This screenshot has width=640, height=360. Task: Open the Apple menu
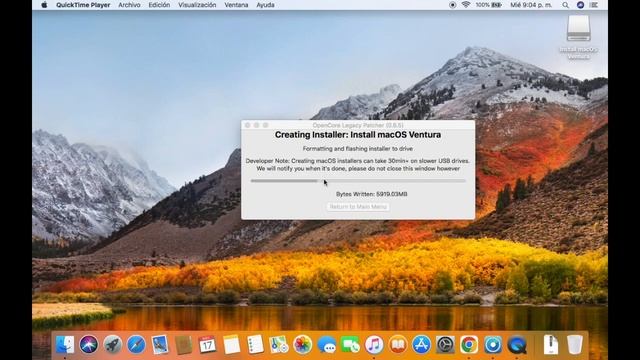tap(44, 5)
